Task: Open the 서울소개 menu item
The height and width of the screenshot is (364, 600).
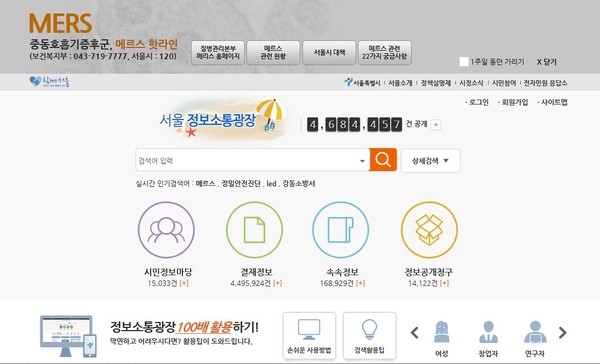Action: 400,83
